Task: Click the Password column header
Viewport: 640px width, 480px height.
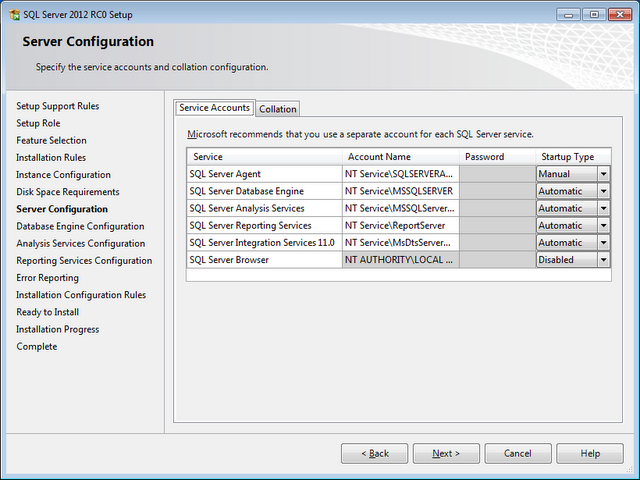Action: pyautogui.click(x=497, y=157)
